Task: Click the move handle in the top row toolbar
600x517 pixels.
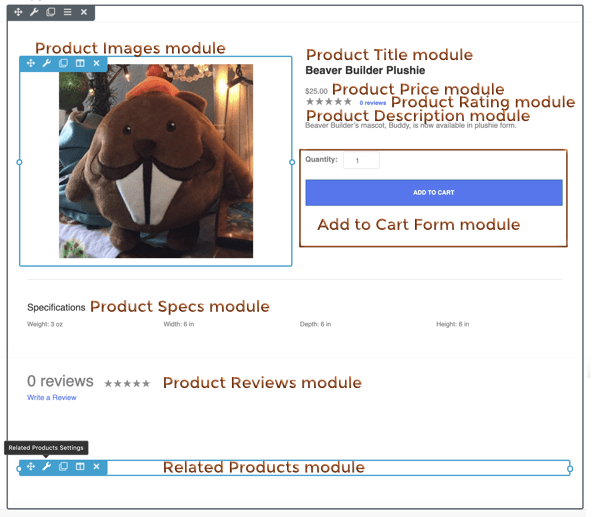Action: click(x=19, y=12)
